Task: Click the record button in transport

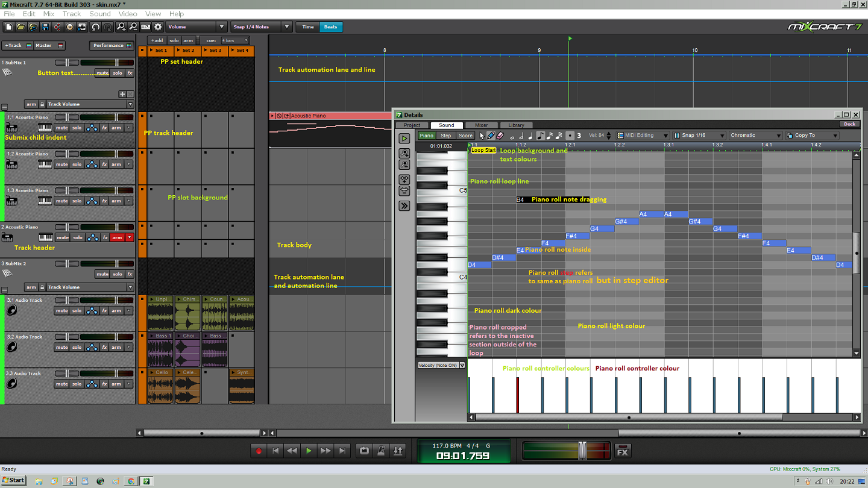Action: [259, 451]
